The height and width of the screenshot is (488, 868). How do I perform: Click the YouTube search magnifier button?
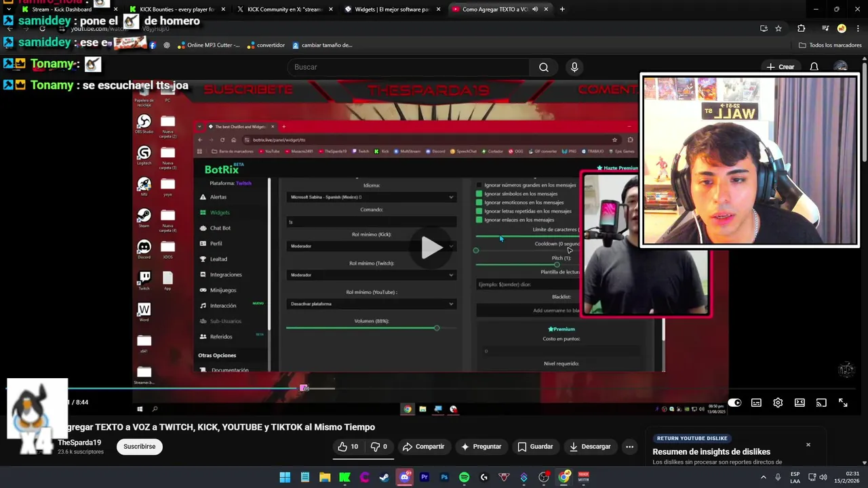click(544, 67)
